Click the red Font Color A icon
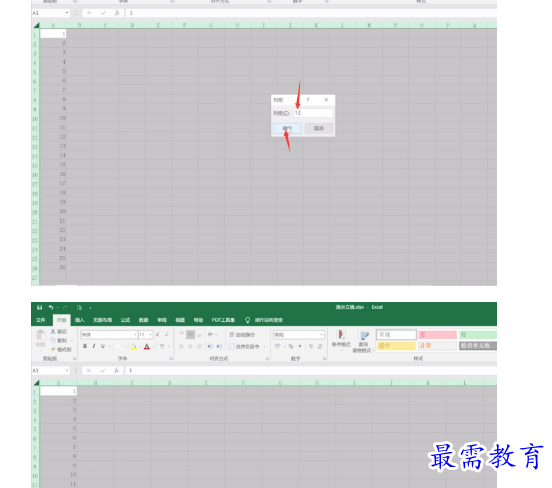 [147, 346]
